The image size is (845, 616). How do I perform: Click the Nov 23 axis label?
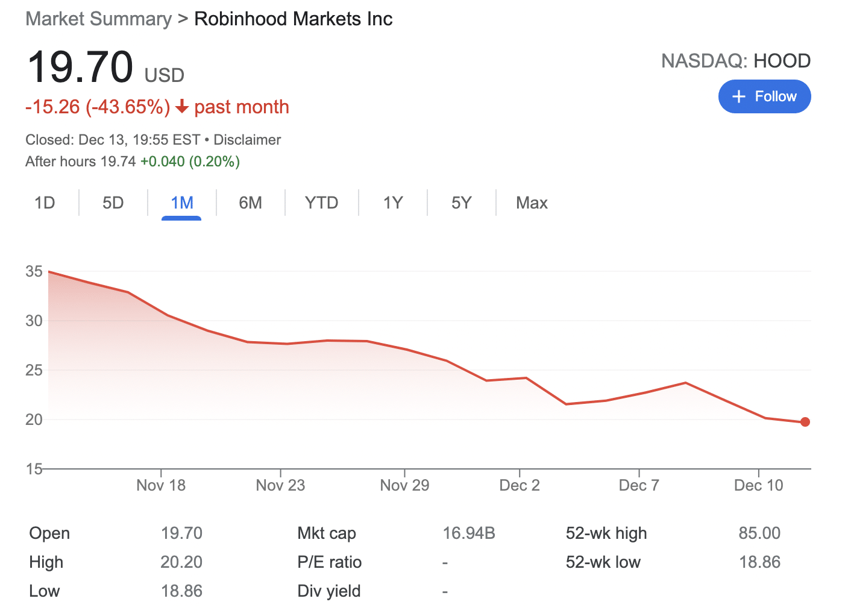tap(280, 485)
